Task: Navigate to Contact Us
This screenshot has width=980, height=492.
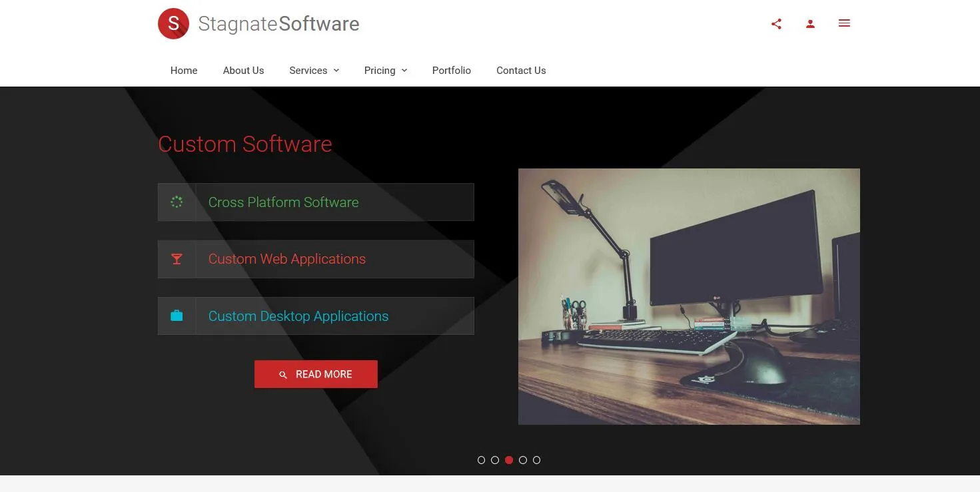Action: coord(521,71)
